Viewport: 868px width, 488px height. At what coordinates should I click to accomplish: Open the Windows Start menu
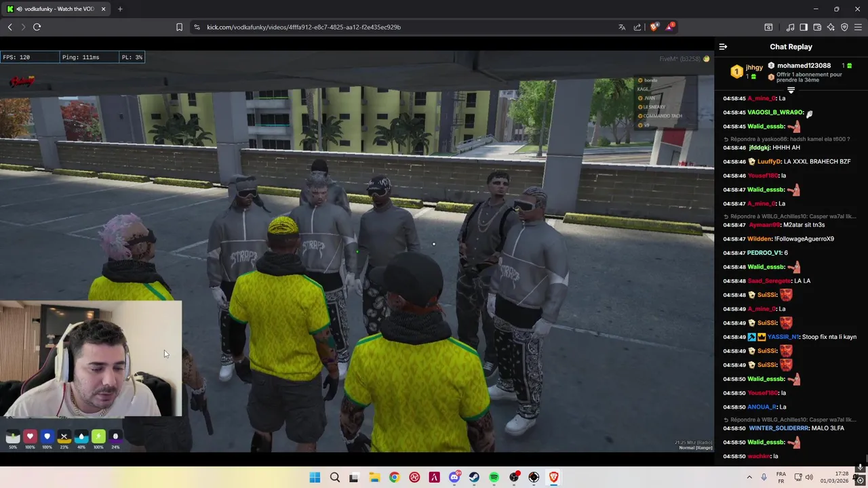click(x=315, y=477)
